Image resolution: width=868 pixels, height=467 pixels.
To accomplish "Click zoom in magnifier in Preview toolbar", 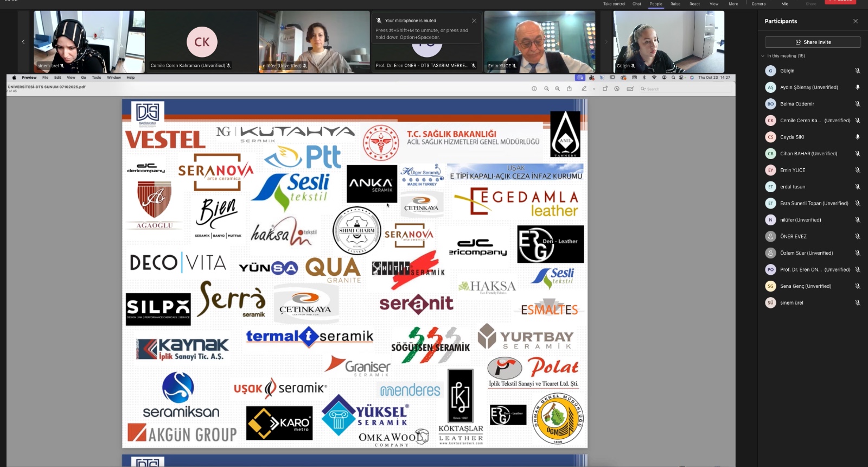I will (x=557, y=89).
